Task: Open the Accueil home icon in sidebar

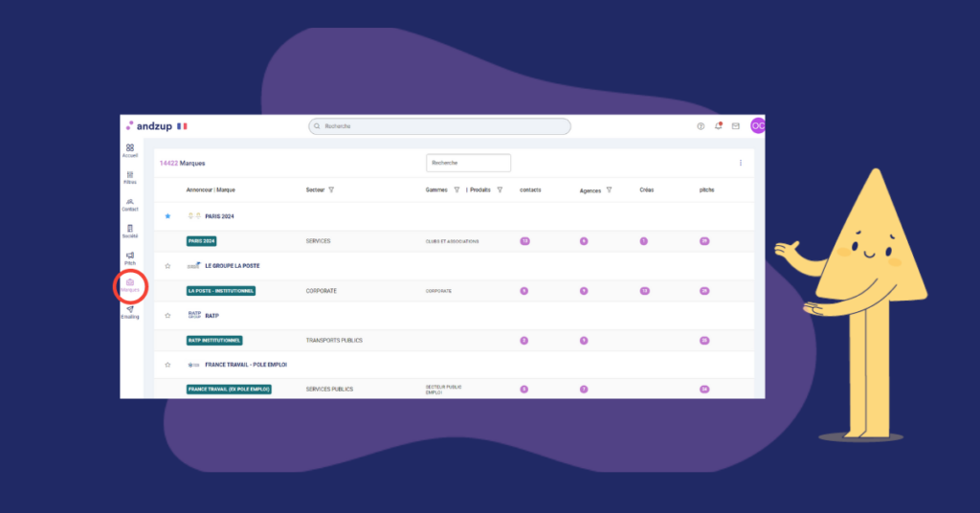Action: [x=130, y=150]
